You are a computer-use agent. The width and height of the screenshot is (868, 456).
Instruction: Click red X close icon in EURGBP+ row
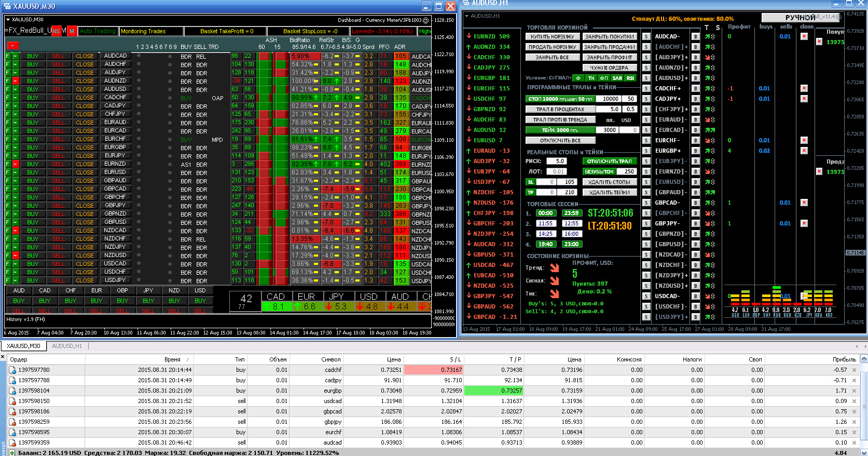tap(804, 151)
